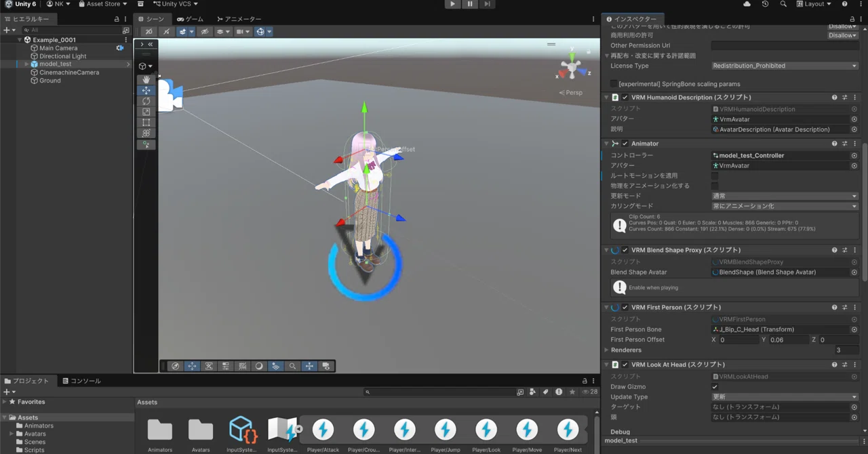
Task: Open the License Type dropdown
Action: (x=785, y=66)
